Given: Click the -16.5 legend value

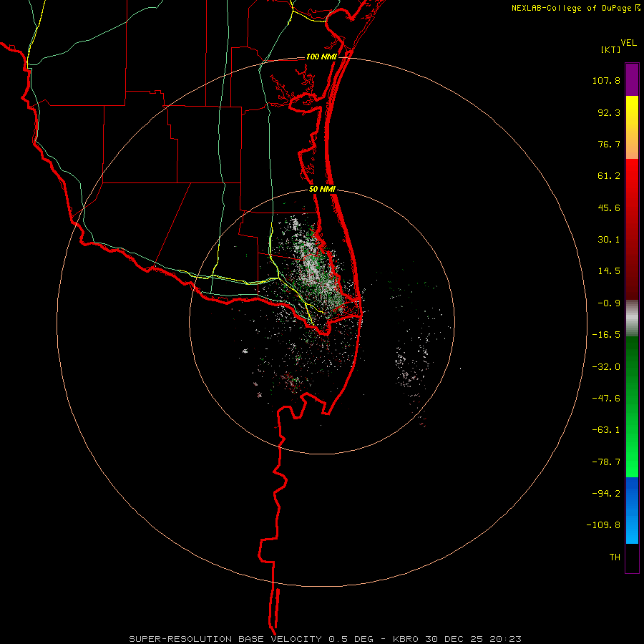Looking at the screenshot, I should coord(606,335).
